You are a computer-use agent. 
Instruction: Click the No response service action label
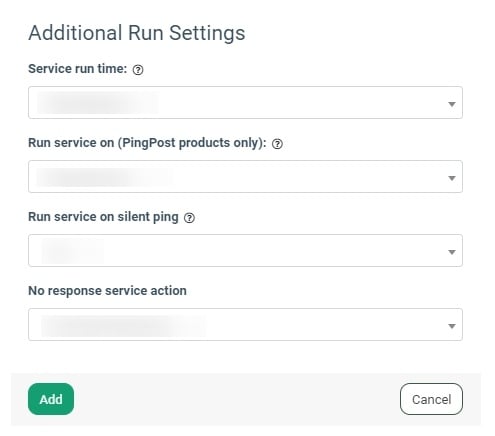107,291
